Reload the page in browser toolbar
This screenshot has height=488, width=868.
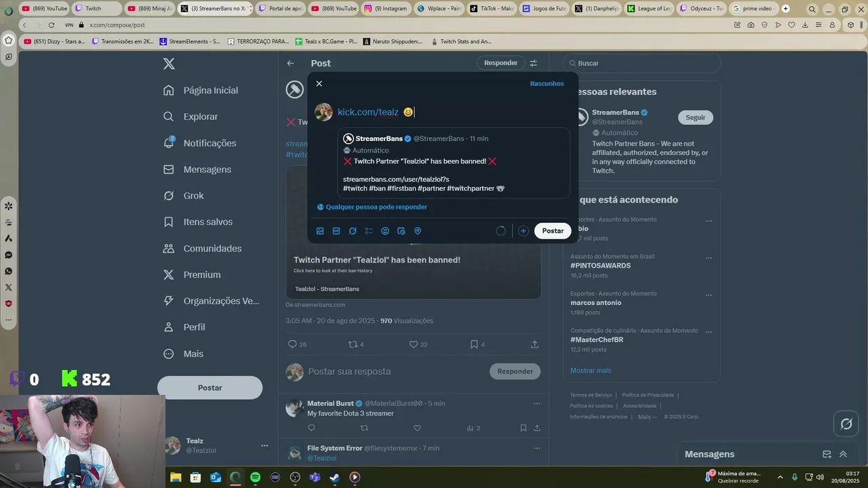click(51, 25)
